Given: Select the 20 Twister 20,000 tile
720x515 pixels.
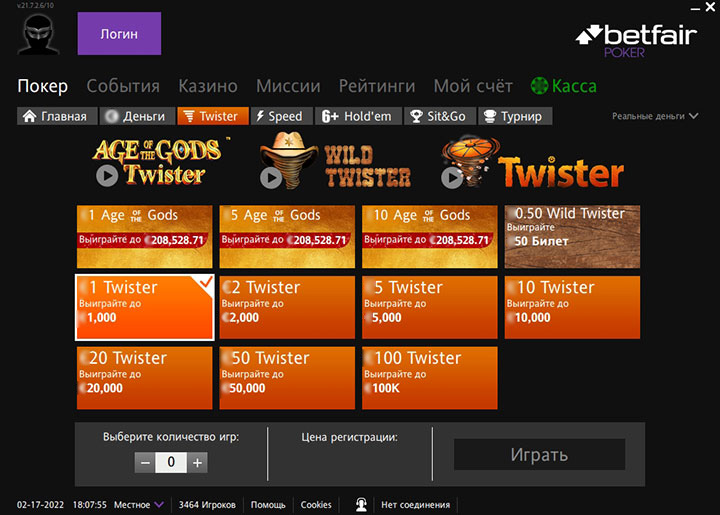Looking at the screenshot, I should 145,378.
